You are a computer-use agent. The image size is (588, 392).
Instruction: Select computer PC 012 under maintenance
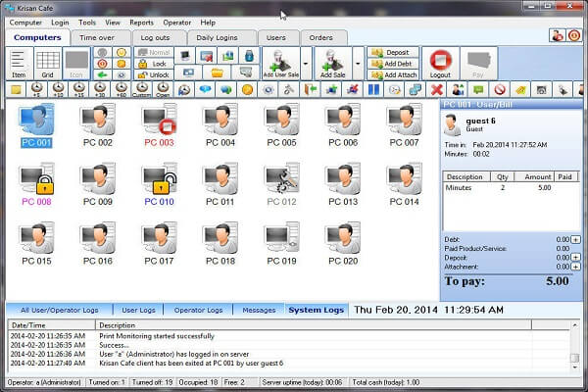point(281,185)
